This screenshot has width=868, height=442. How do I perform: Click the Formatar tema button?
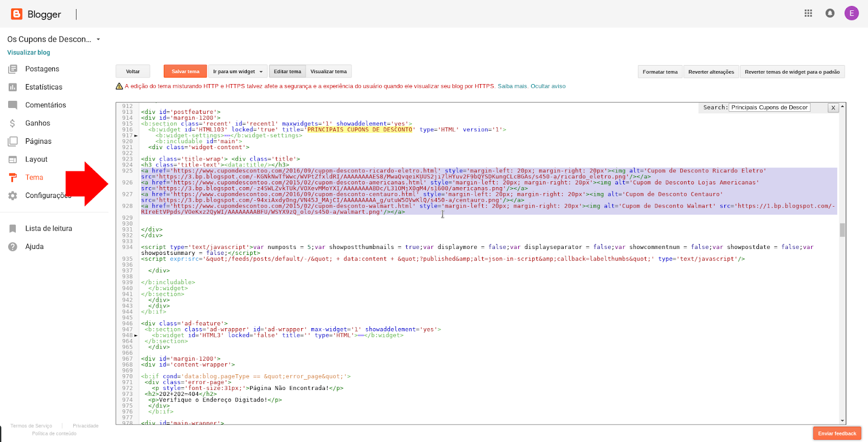pyautogui.click(x=660, y=72)
